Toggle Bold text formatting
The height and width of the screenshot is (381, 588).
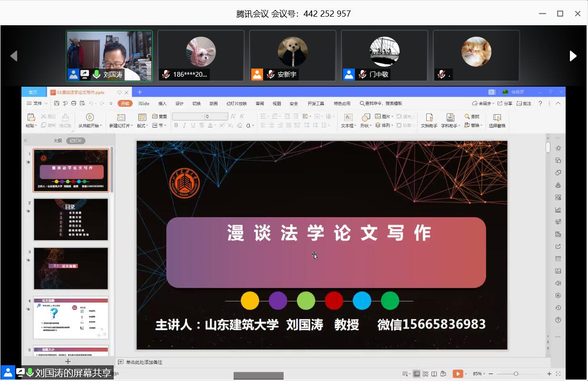tap(176, 125)
